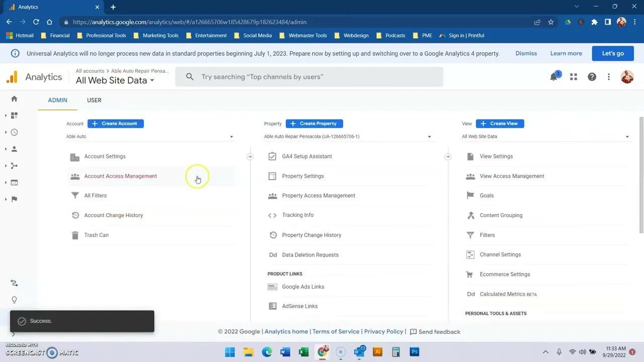Click the search magnifier icon

tap(190, 77)
